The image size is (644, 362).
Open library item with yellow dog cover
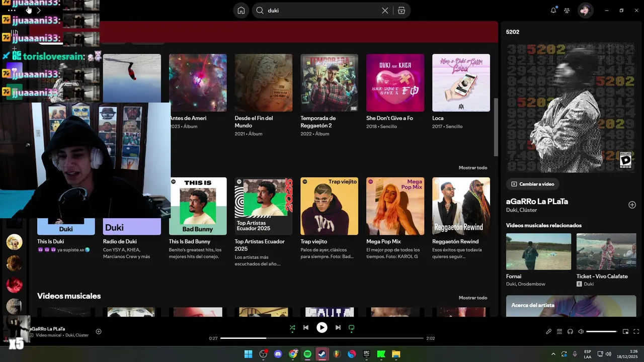tap(14, 242)
